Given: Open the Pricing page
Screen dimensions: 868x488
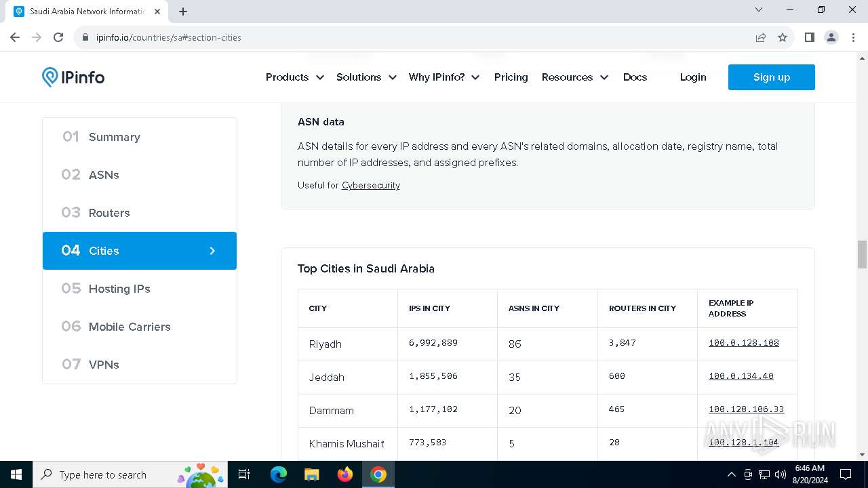Looking at the screenshot, I should [511, 77].
